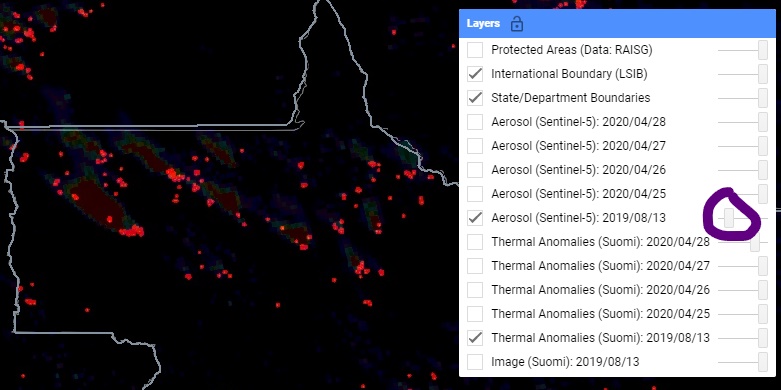781x390 pixels.
Task: Click opacity slider for Protected Areas layer
Action: click(743, 50)
